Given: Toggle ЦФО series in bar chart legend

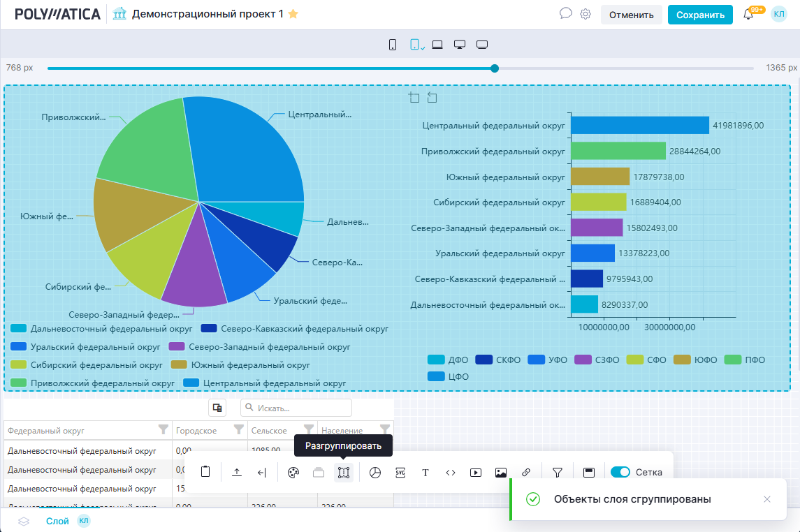Looking at the screenshot, I should 448,376.
